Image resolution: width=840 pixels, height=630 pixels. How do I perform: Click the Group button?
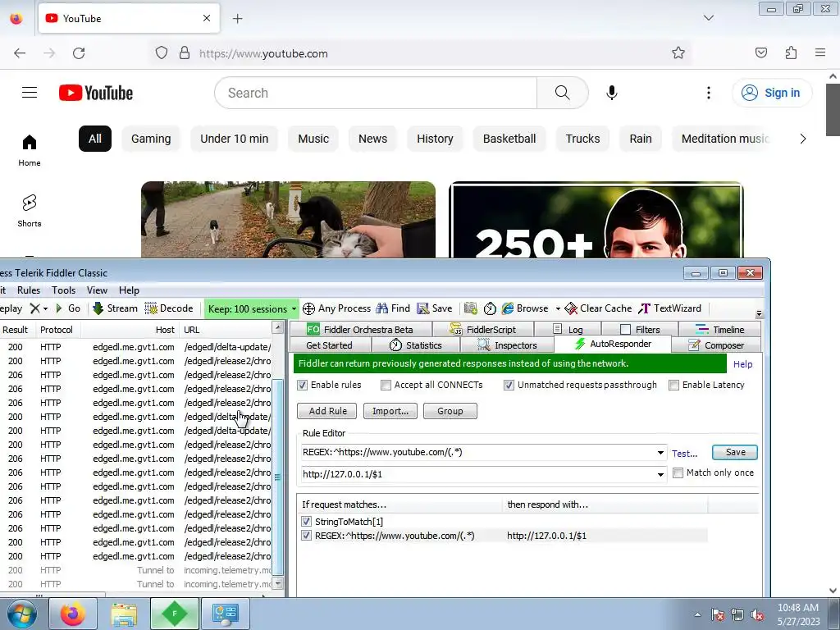pyautogui.click(x=450, y=411)
